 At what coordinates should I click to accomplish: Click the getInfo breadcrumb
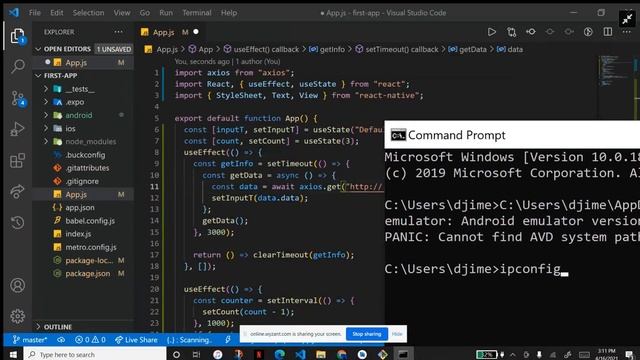click(327, 49)
